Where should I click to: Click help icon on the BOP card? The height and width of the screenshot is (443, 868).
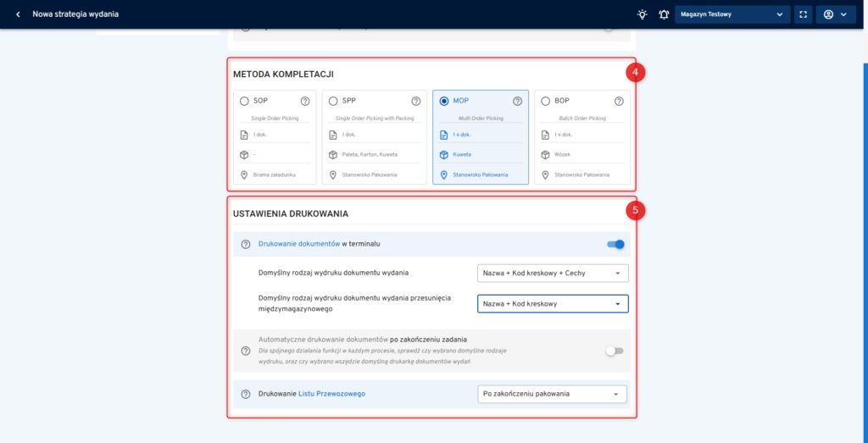(x=619, y=101)
